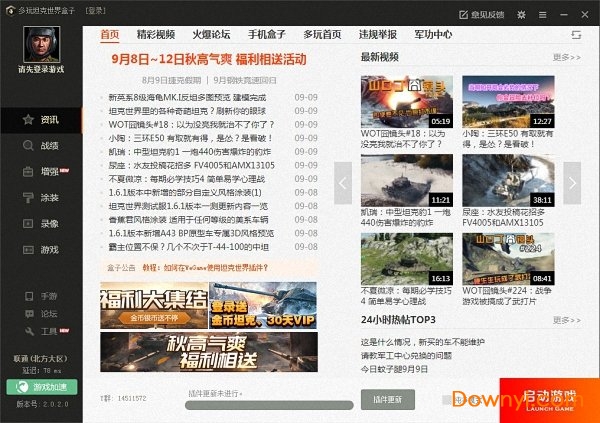Open news 不夏微凉：每期必学技巧4
The height and width of the screenshot is (423, 600).
pyautogui.click(x=187, y=179)
